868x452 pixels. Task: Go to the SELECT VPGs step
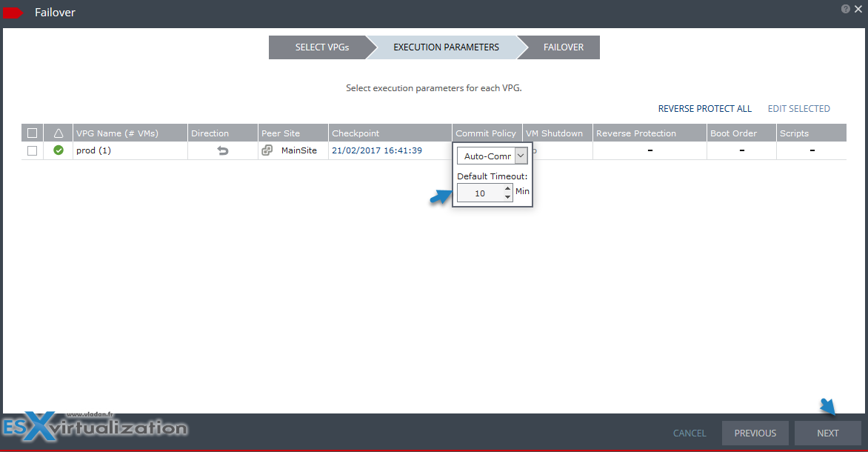[x=321, y=47]
